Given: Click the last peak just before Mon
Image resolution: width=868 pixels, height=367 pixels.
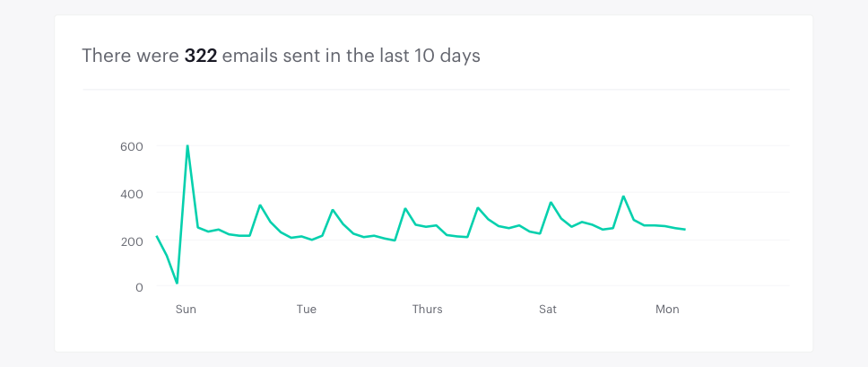Looking at the screenshot, I should [623, 197].
